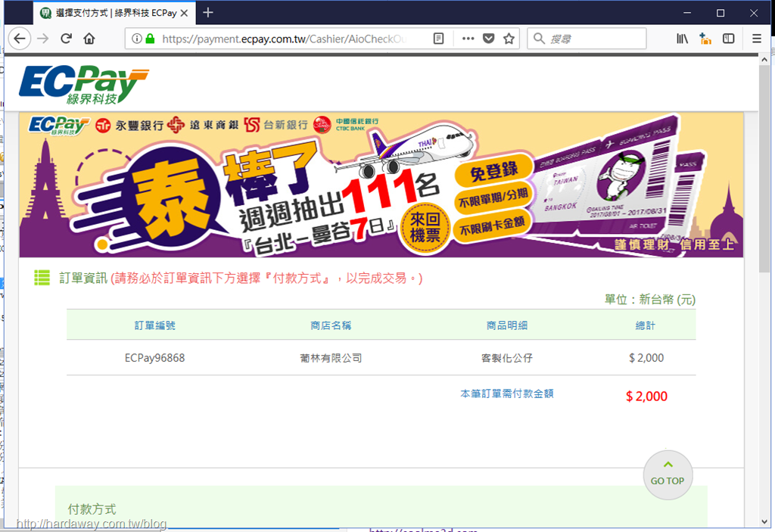Toggle the sidebar view icon
Screen dimensions: 775x532
pyautogui.click(x=729, y=39)
